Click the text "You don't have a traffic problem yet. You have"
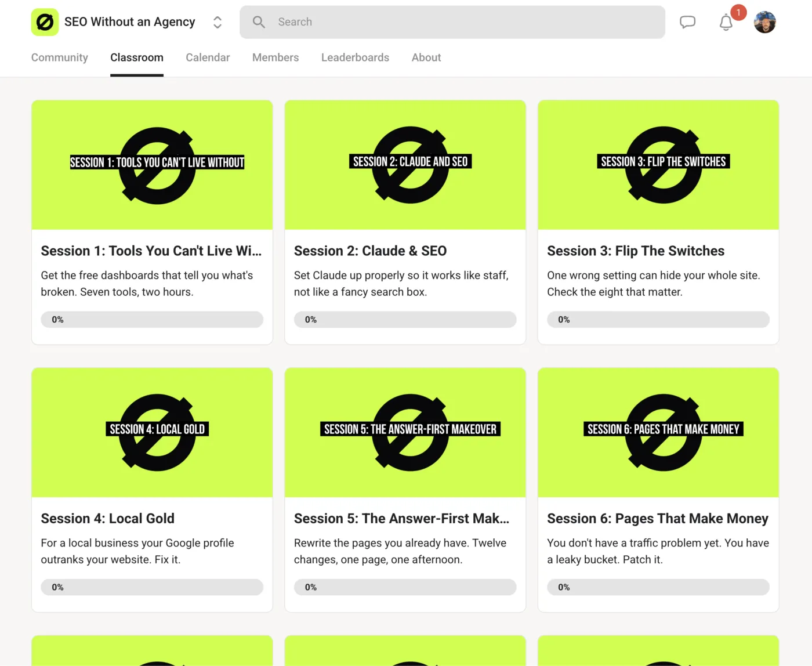The width and height of the screenshot is (812, 666). tap(658, 542)
